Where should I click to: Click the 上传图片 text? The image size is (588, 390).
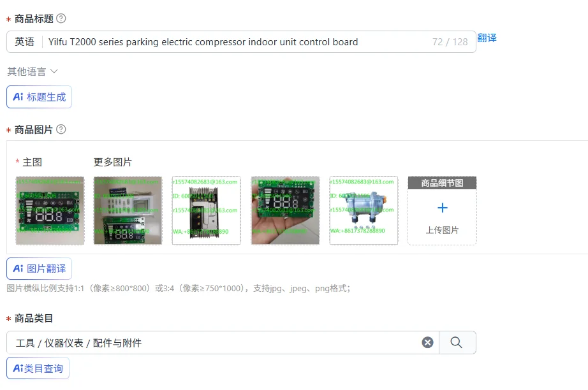[442, 230]
